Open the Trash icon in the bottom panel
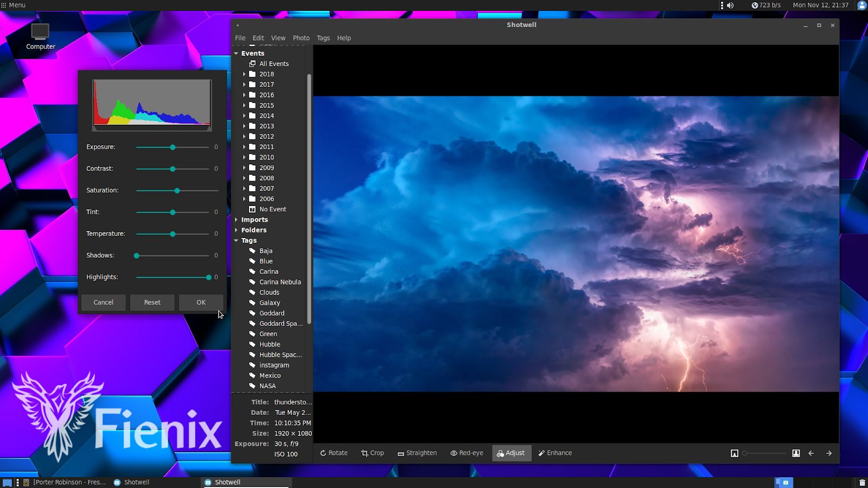The image size is (868, 488). coord(862,483)
